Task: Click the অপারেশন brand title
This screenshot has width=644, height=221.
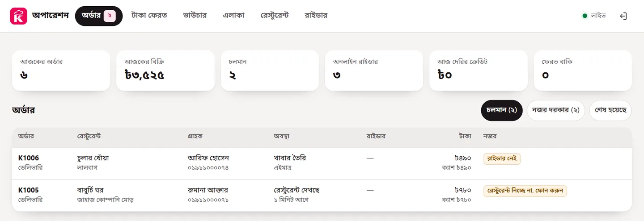Action: [51, 16]
